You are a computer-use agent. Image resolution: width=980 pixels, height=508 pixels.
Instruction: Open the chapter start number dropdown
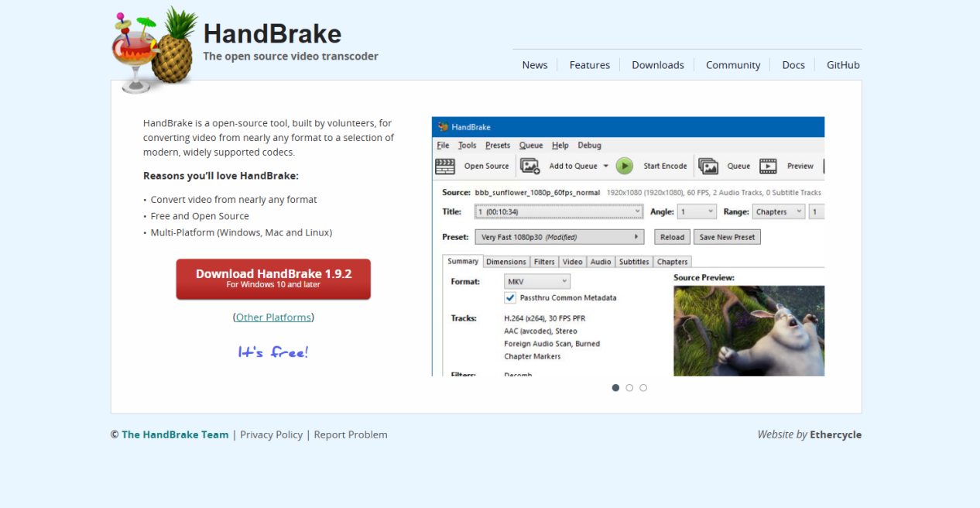[x=817, y=211]
